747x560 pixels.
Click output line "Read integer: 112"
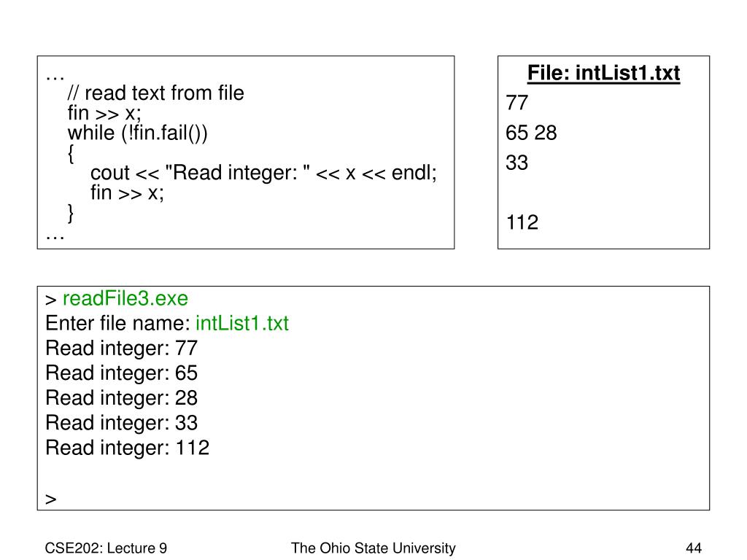coord(127,448)
